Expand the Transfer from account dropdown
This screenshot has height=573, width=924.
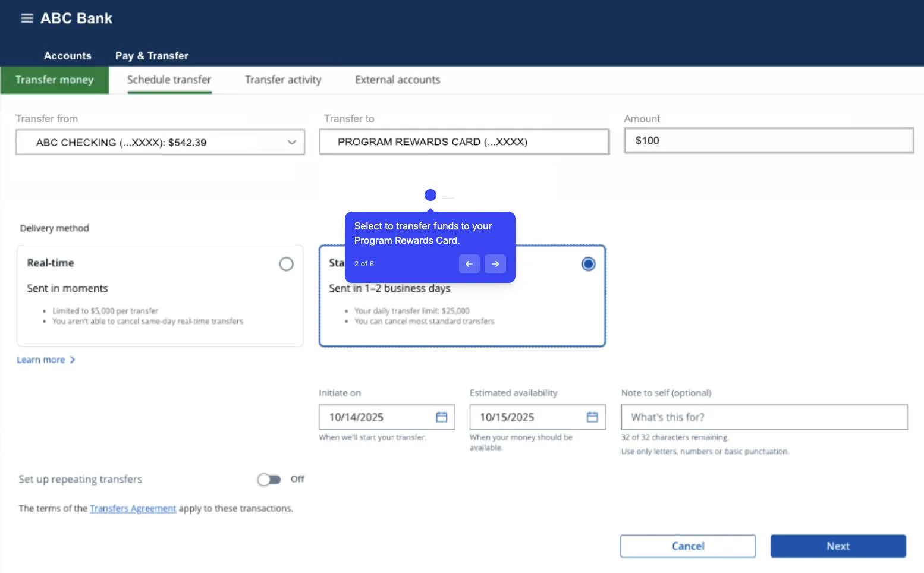pos(161,142)
